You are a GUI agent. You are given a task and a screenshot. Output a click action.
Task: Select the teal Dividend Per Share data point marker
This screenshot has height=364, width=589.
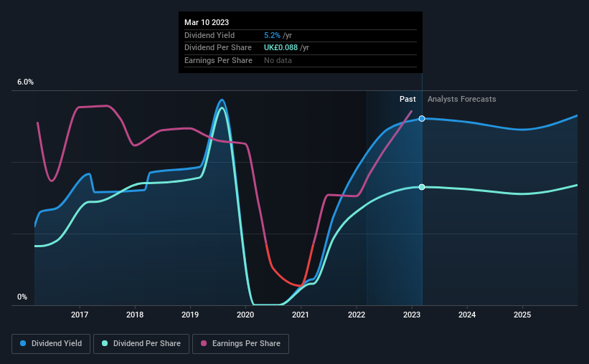[422, 187]
